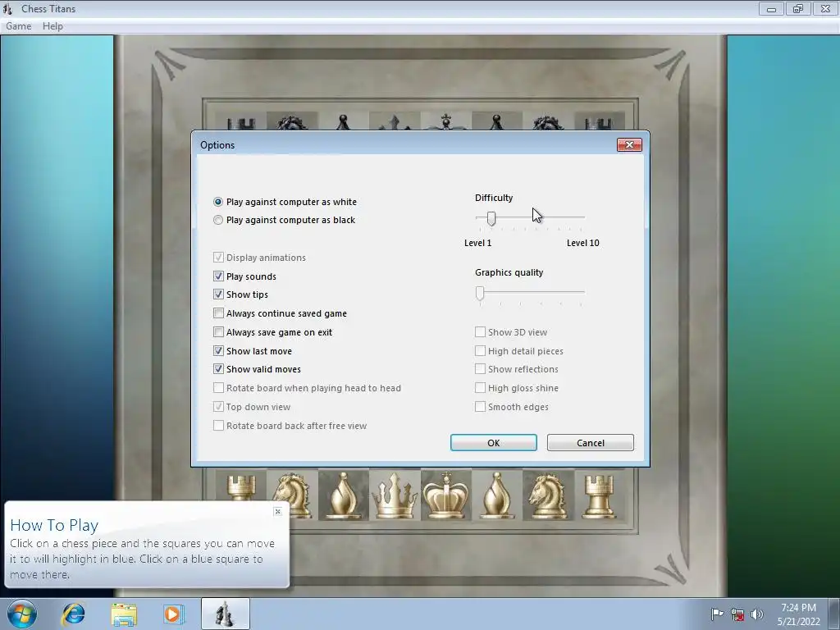Toggle the Show valid moves checkbox
Screen dimensions: 840x630
click(x=218, y=369)
